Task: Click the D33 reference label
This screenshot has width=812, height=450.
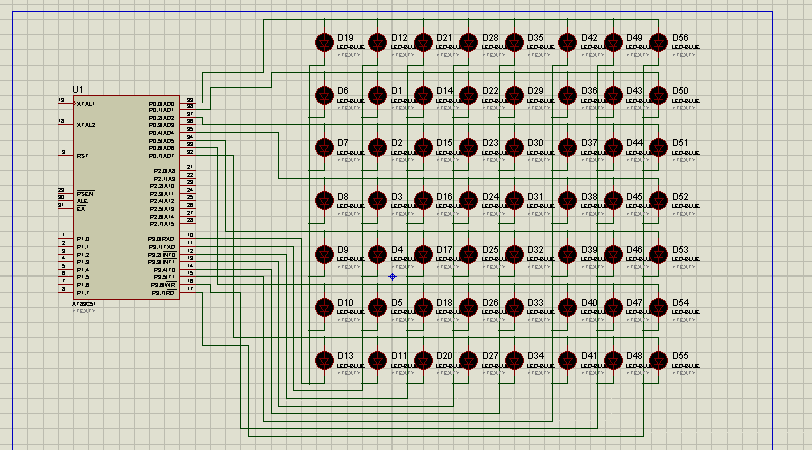Action: coord(535,302)
